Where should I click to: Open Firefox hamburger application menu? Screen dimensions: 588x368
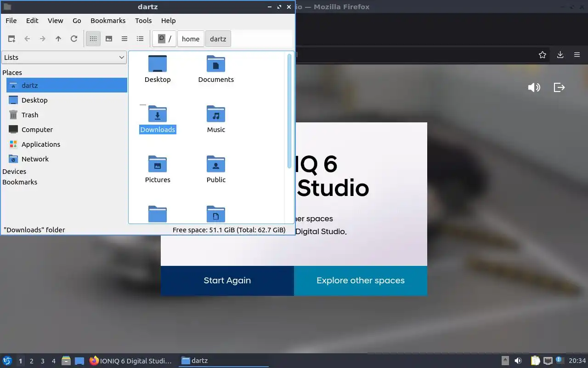click(577, 55)
